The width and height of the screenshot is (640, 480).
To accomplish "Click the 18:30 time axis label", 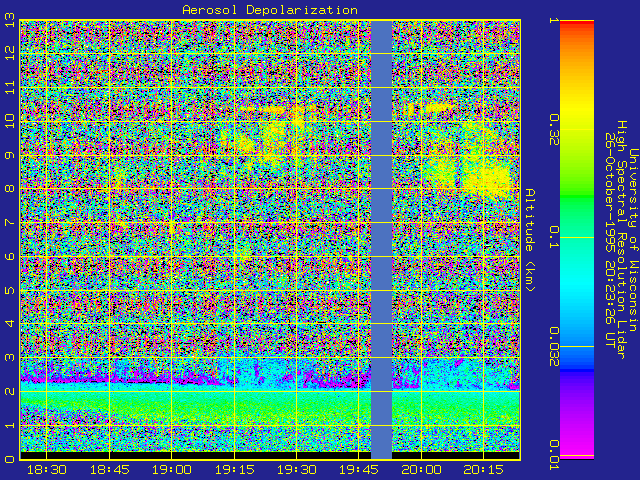I will [x=47, y=470].
